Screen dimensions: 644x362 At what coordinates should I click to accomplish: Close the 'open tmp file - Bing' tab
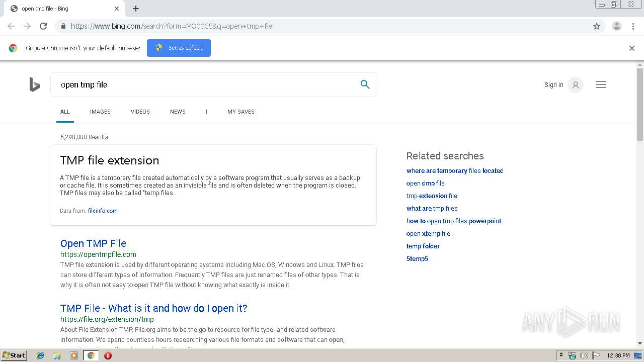117,9
